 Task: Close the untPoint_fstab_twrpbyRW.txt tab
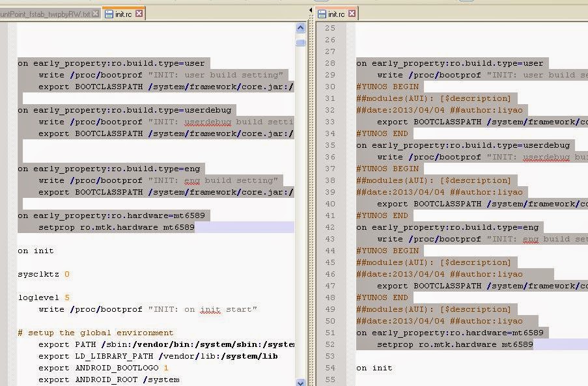point(96,12)
